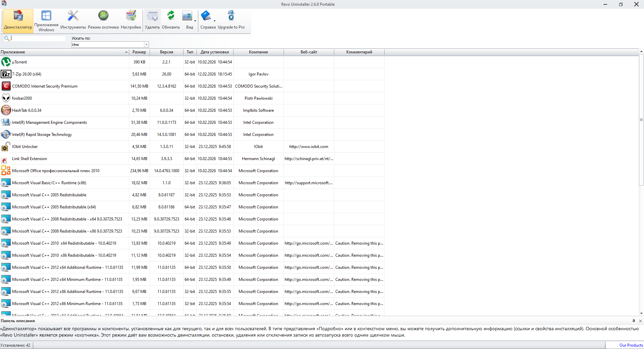Sort list by Размер column header

(139, 52)
